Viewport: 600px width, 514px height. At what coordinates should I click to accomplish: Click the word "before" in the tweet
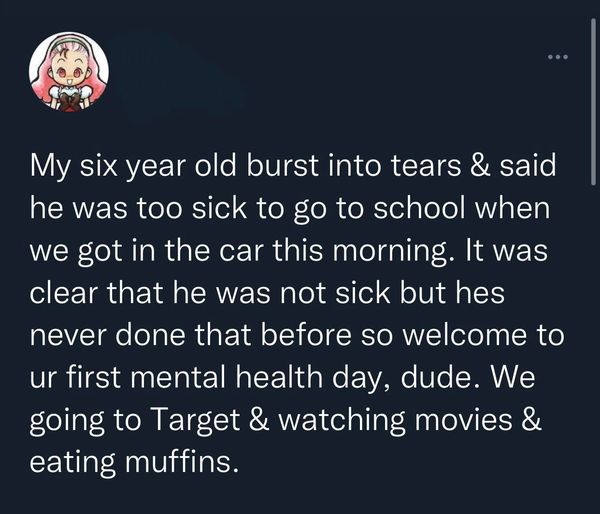(306, 335)
